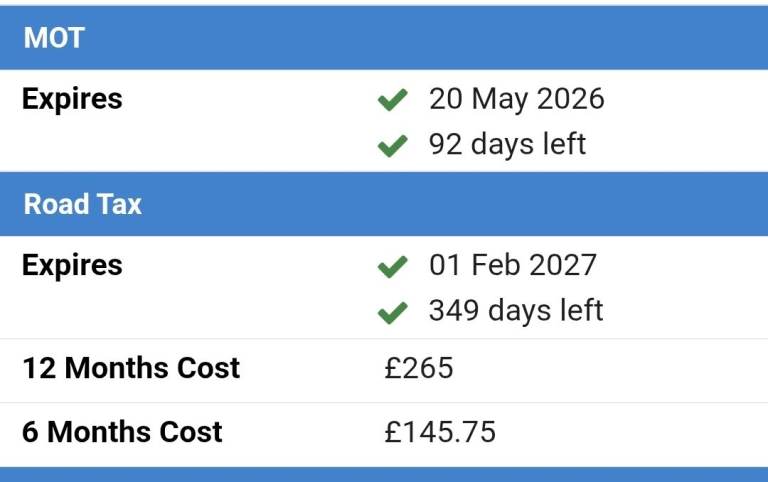Click the Road Tax Expires label
The height and width of the screenshot is (482, 768).
pyautogui.click(x=72, y=265)
